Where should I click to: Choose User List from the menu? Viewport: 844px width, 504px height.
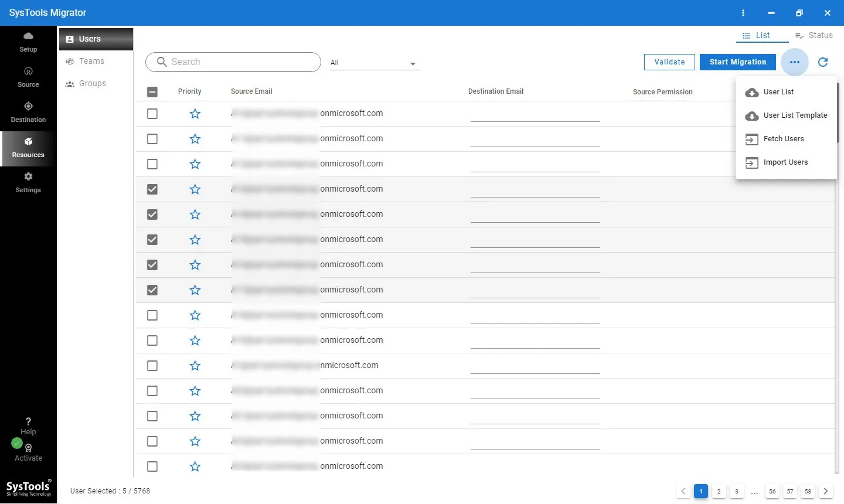[786, 92]
